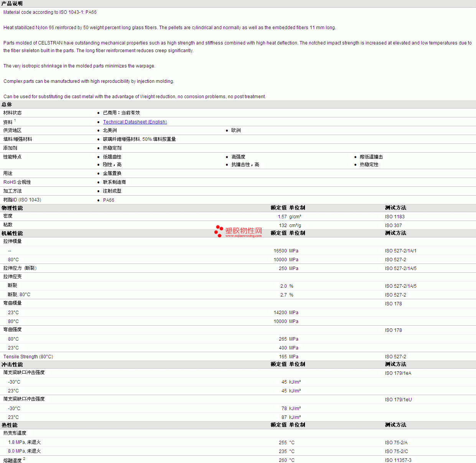Screen dimensions: 476x463
Task: Click the feature '刚性，高'
Action: [x=112, y=165]
